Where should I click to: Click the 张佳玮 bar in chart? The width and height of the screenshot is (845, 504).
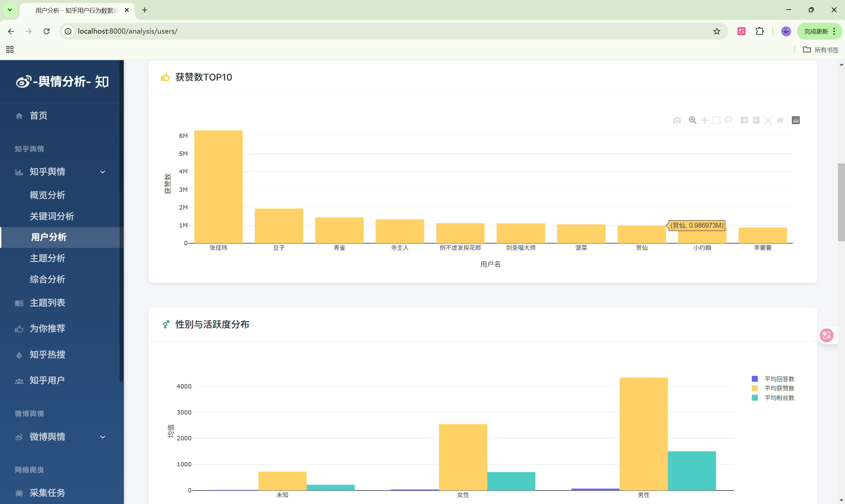pyautogui.click(x=218, y=187)
